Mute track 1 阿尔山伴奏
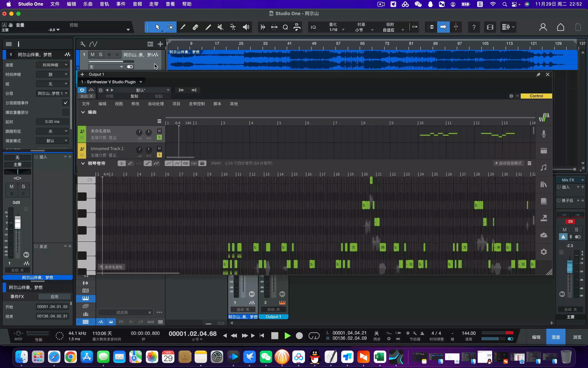Screen dimensions: 588x368 tap(92, 55)
